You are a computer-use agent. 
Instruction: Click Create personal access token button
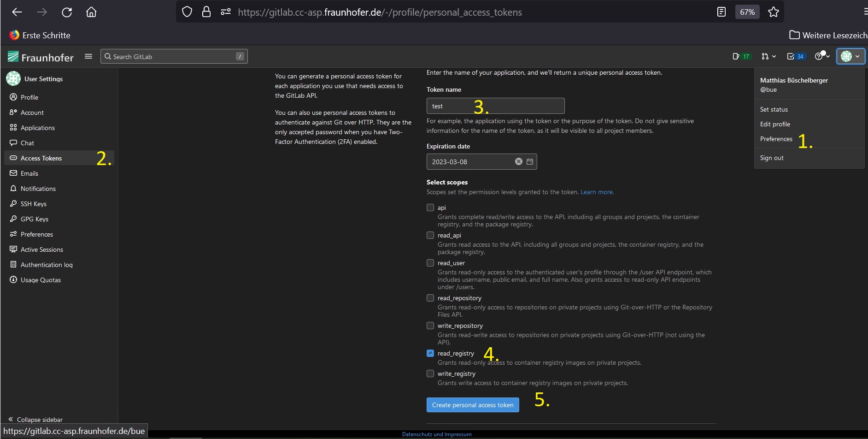(x=473, y=405)
